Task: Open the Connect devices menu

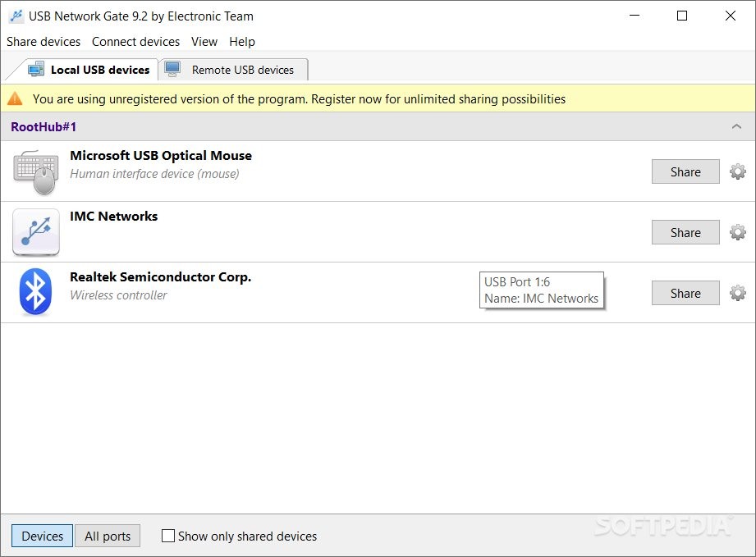Action: [135, 42]
